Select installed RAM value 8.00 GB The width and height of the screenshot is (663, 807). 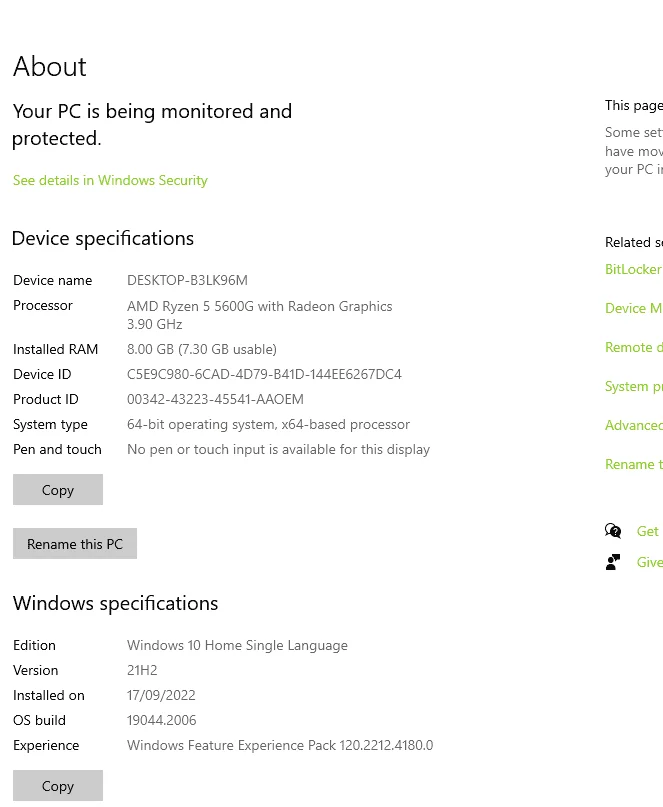click(x=202, y=349)
